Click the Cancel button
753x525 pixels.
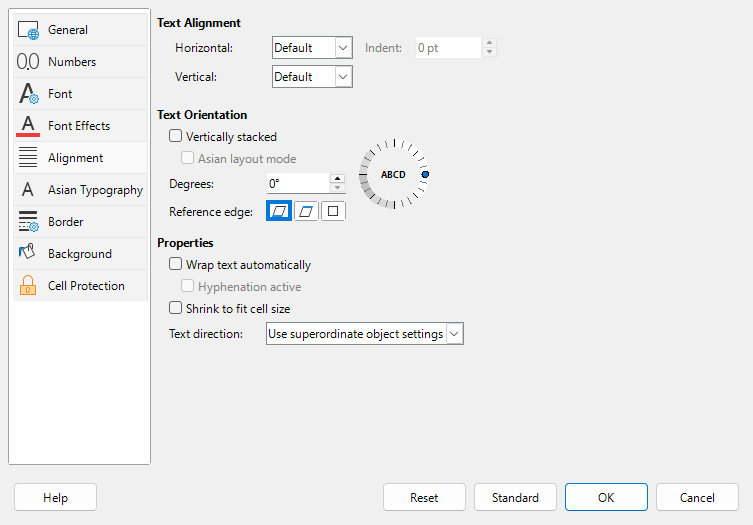[x=697, y=497]
